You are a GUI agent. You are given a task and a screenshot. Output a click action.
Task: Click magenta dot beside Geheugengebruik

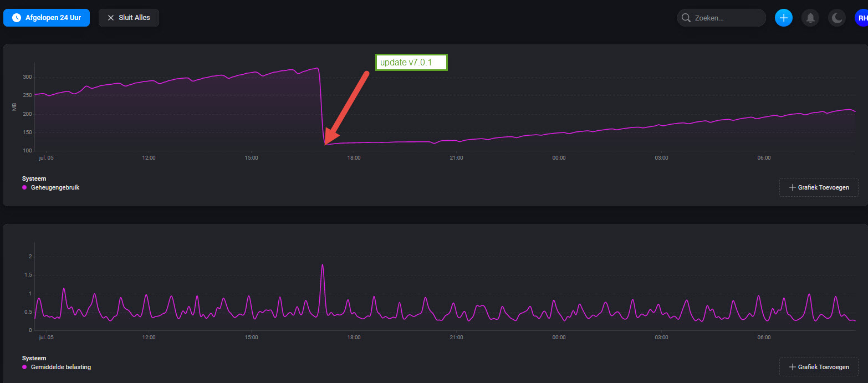point(24,187)
